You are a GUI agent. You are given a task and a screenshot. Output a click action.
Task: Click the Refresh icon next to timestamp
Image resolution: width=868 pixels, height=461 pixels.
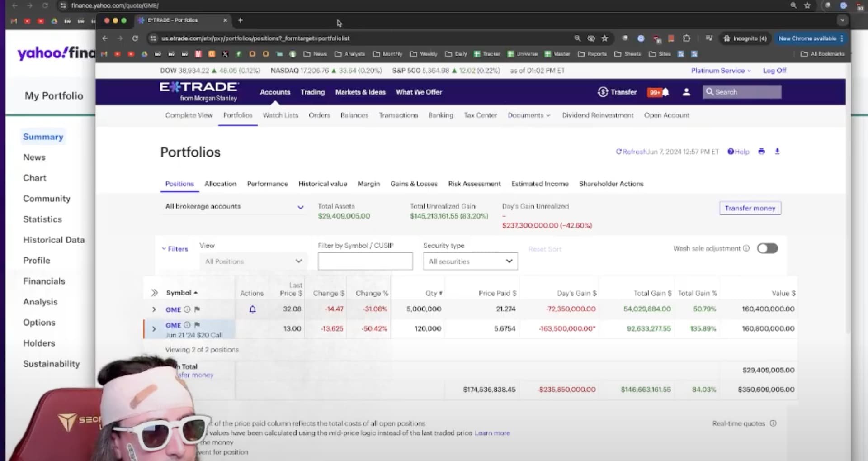[619, 152]
